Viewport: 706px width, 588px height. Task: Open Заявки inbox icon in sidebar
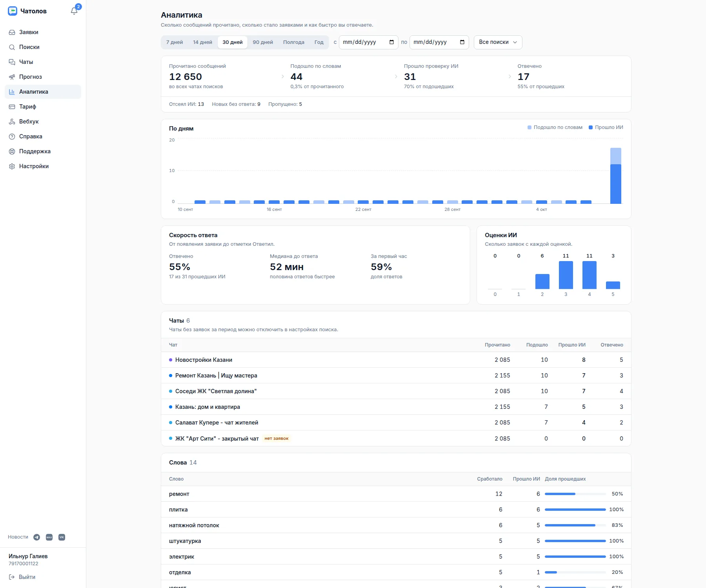12,32
